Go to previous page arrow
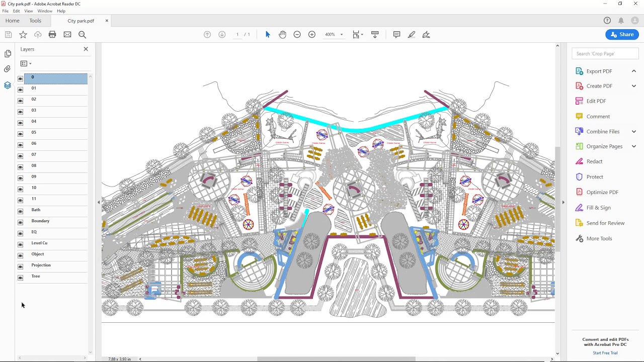This screenshot has width=644, height=362. (207, 35)
